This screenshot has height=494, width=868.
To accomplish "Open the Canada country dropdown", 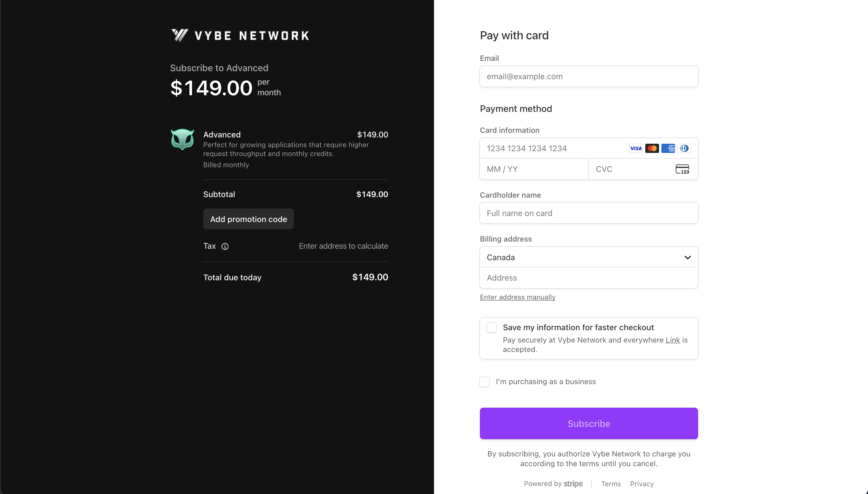I will point(589,257).
